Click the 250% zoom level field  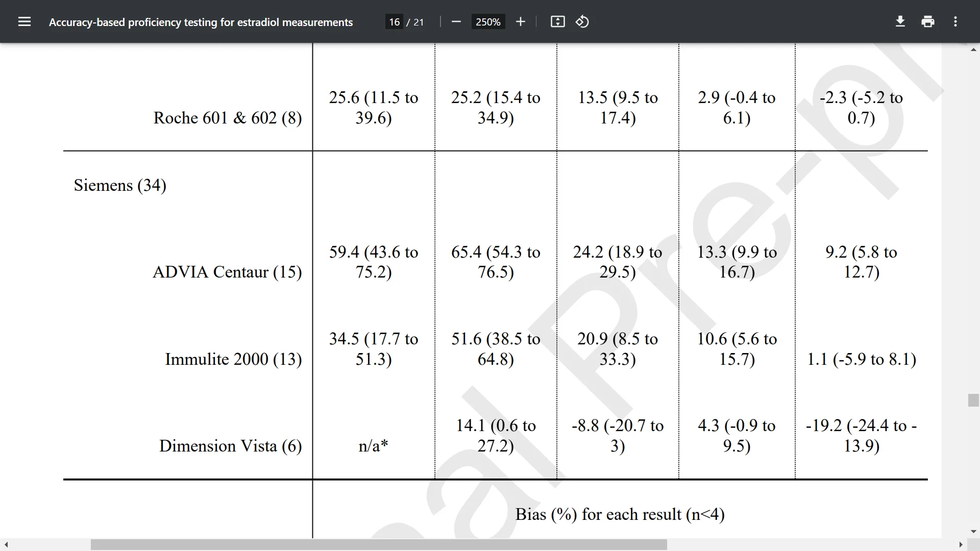tap(488, 22)
